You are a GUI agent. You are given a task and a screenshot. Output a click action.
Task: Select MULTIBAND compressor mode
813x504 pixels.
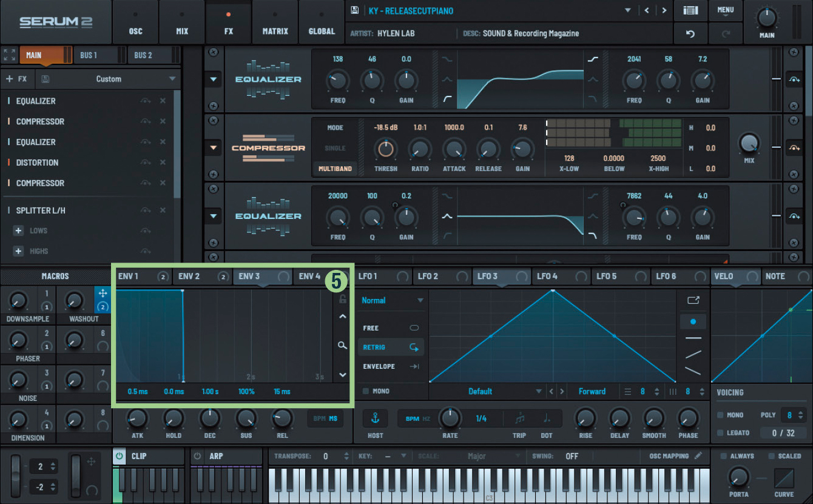pyautogui.click(x=335, y=169)
